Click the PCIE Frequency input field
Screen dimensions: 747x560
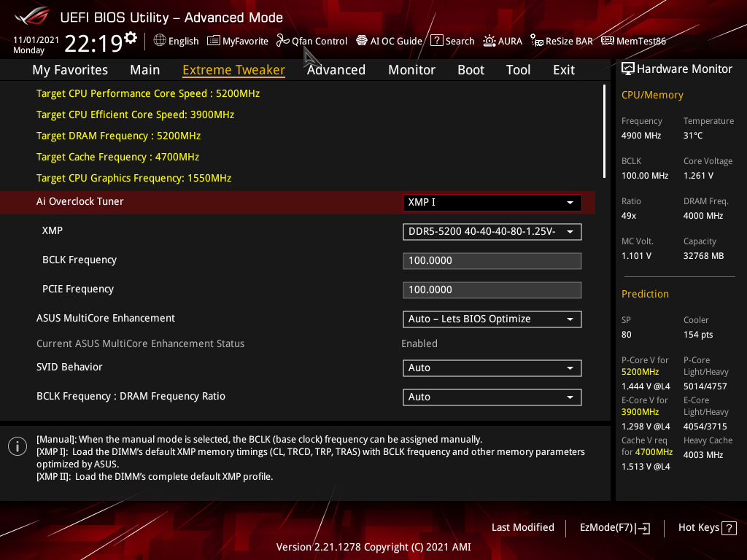coord(492,290)
